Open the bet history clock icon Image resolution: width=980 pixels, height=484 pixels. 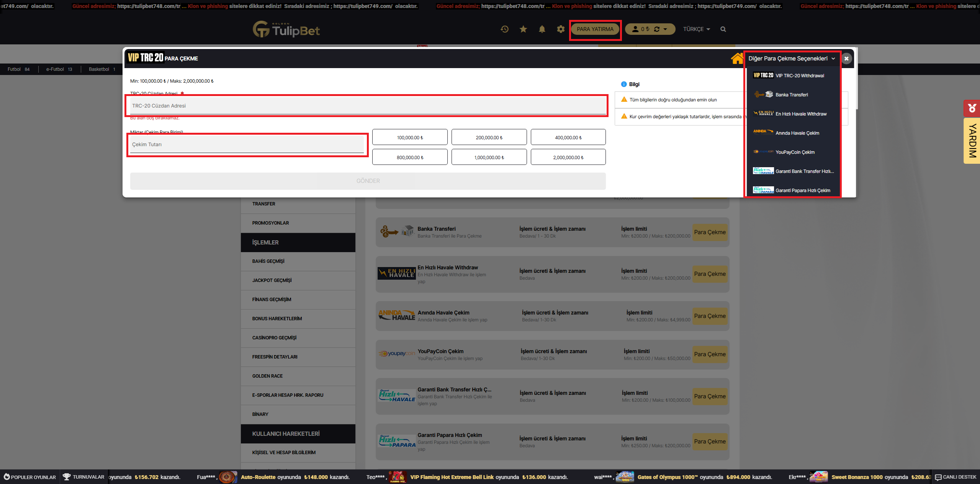point(504,29)
